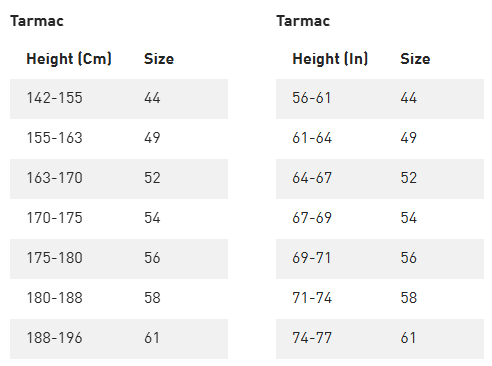Click the right Tarmac table title
Viewport: 492px width, 366px height.
[303, 21]
